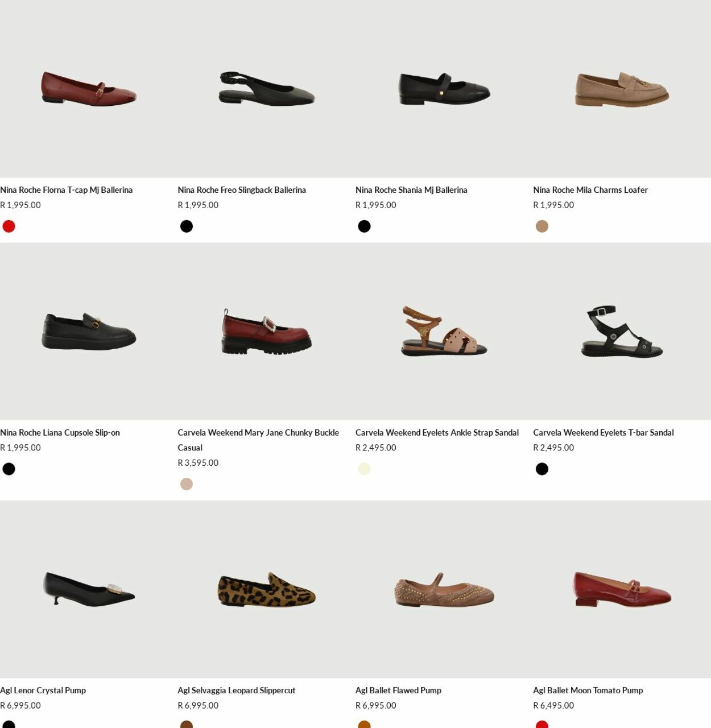
Task: Click Agl Ballet Moon Tomato Pump title
Action: tap(588, 690)
